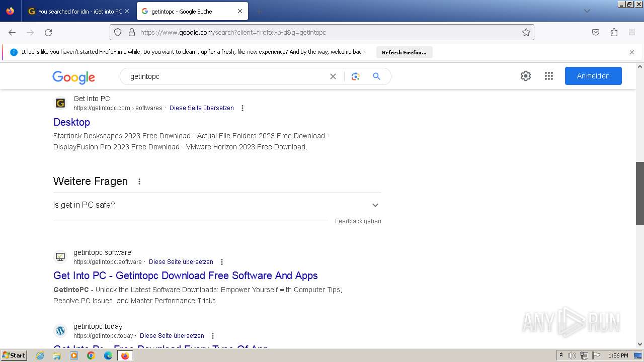
Task: Translate the Get Into PC result page
Action: tap(202, 108)
